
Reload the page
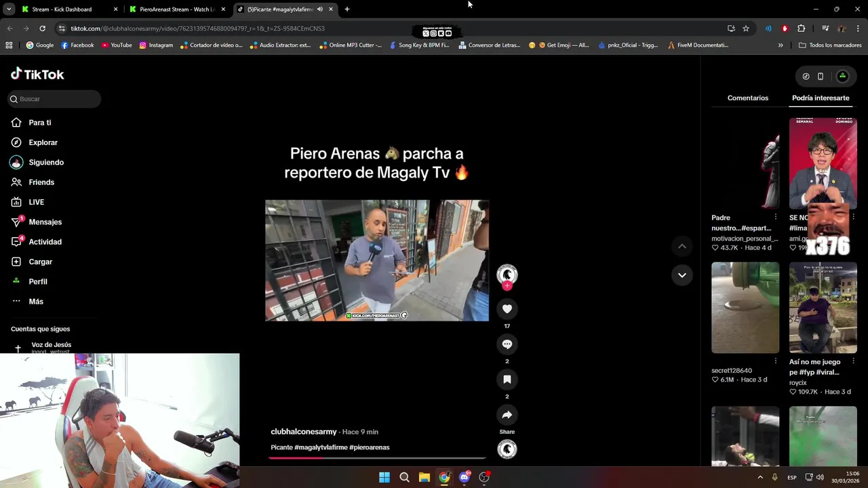[42, 28]
